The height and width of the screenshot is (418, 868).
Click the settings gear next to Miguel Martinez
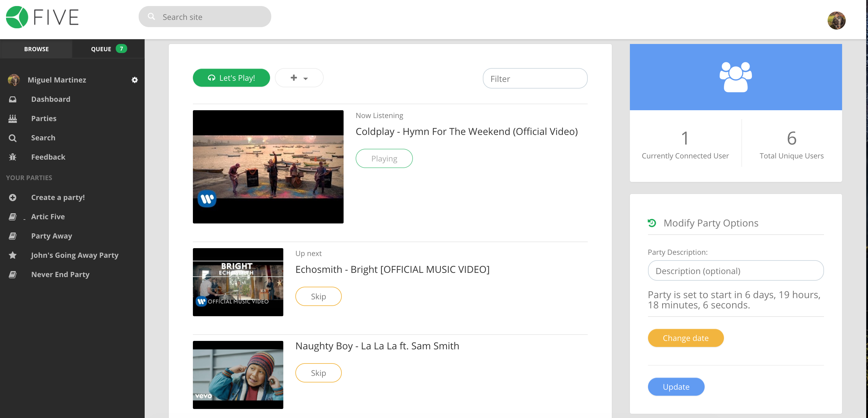point(134,80)
